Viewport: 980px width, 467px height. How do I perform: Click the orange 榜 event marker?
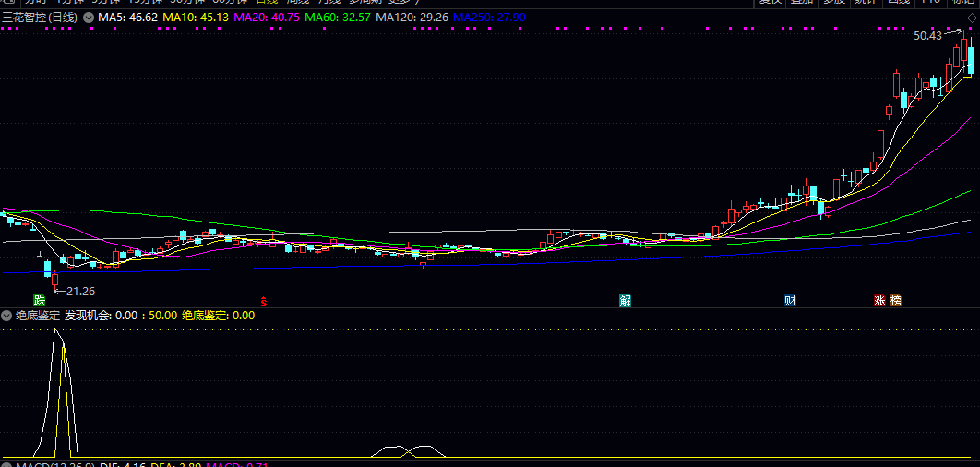895,300
